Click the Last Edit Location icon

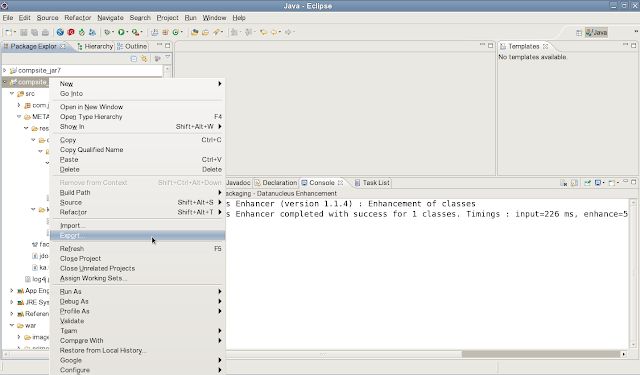(x=264, y=32)
